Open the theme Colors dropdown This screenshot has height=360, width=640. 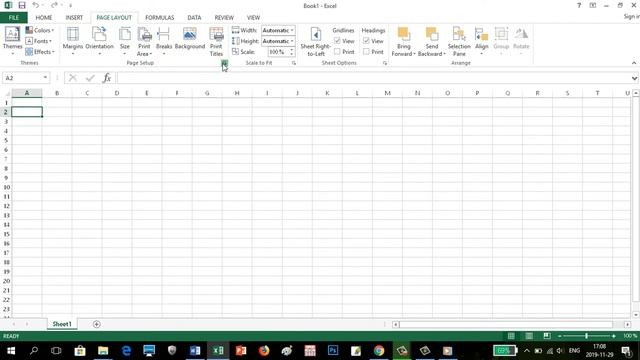pyautogui.click(x=40, y=30)
